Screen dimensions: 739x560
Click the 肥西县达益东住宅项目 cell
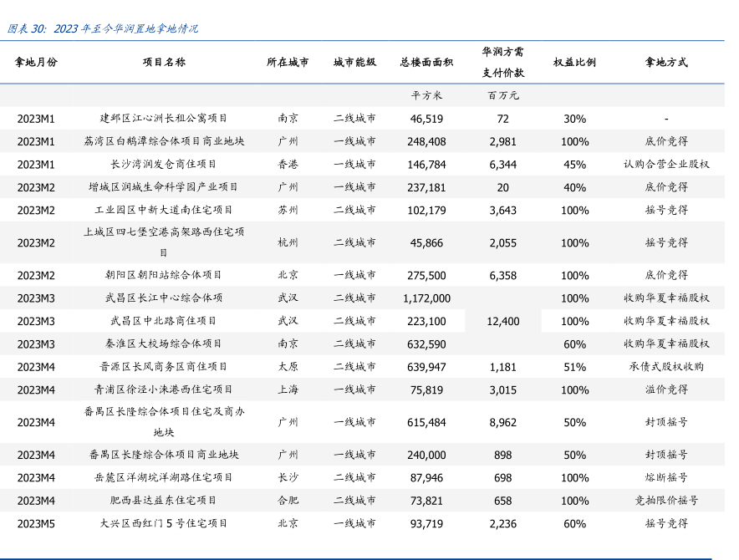pos(164,501)
